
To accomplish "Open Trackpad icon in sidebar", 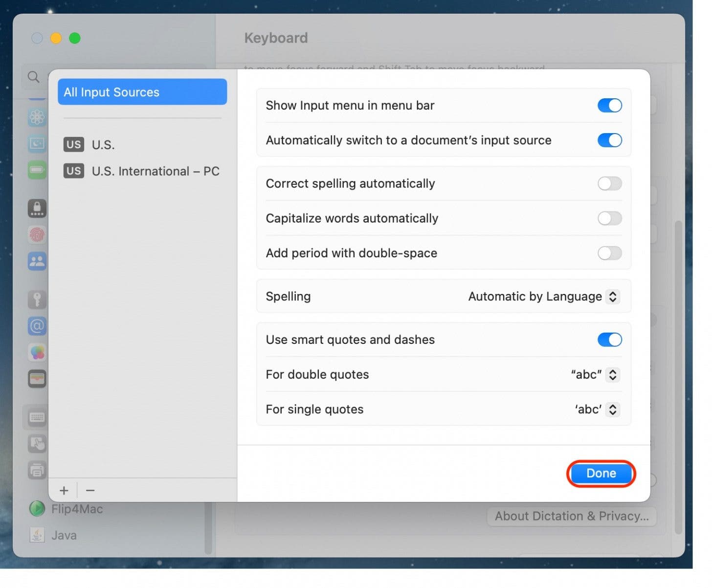I will [x=37, y=444].
